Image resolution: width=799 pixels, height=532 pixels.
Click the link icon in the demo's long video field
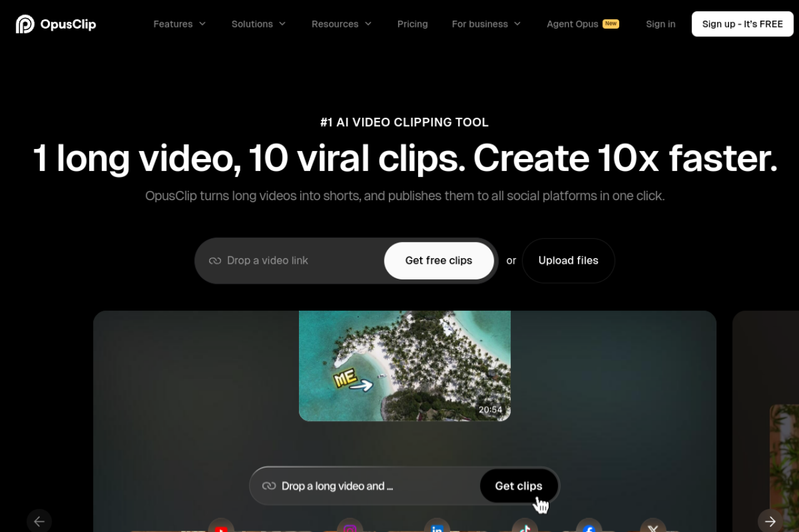click(x=269, y=486)
